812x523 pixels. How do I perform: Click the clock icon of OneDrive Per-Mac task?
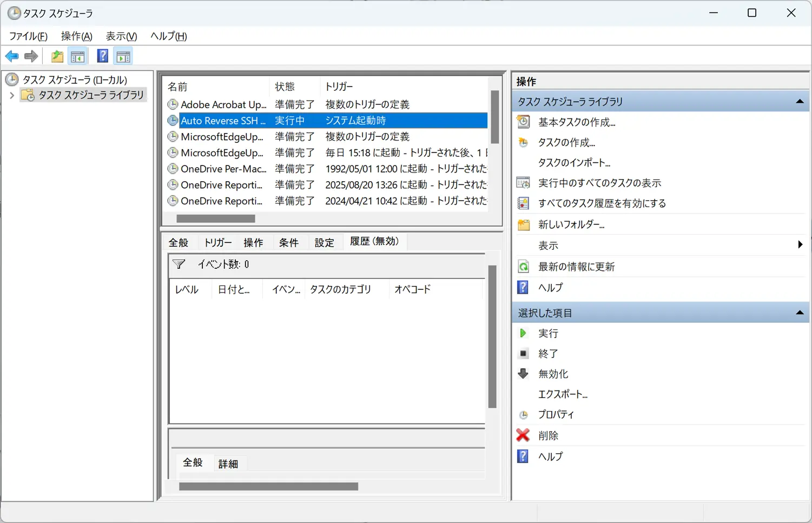pos(173,169)
